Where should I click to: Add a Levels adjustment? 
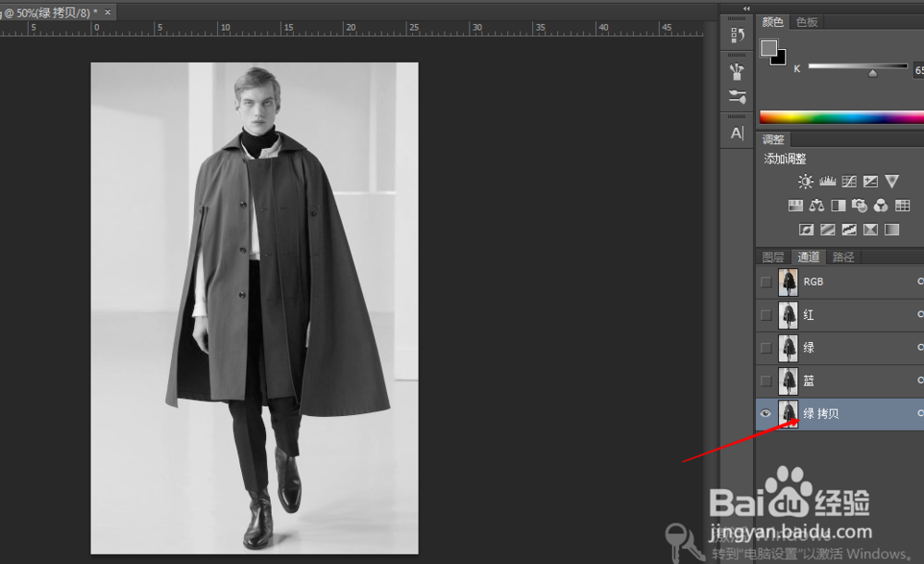click(827, 181)
